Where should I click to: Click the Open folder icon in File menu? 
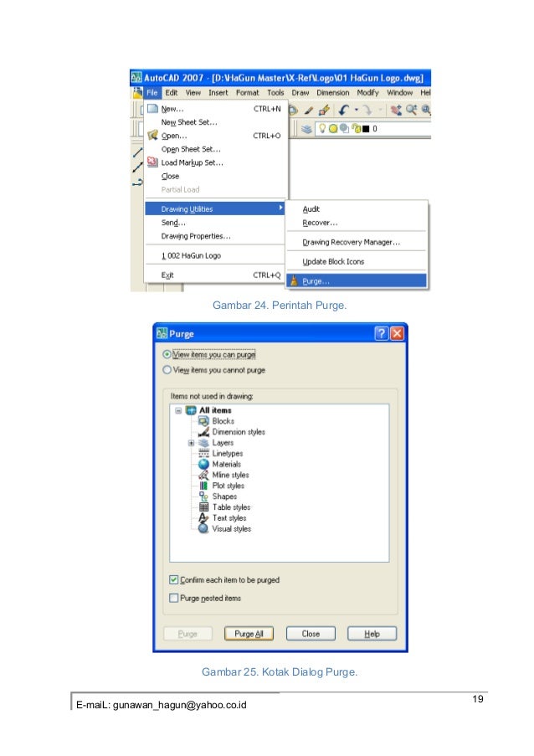[x=152, y=135]
